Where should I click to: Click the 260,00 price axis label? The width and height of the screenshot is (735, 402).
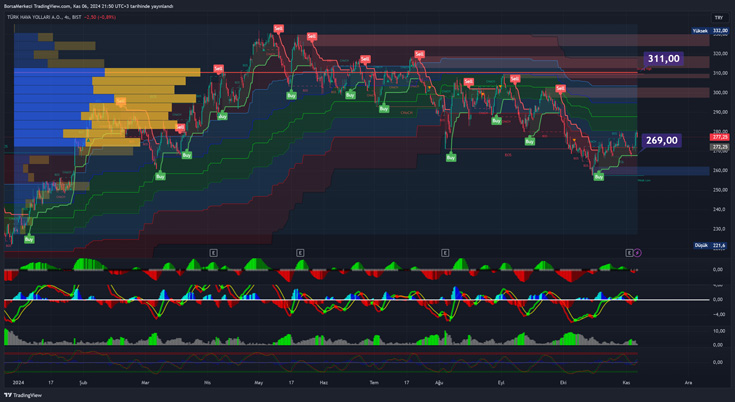[x=720, y=171]
